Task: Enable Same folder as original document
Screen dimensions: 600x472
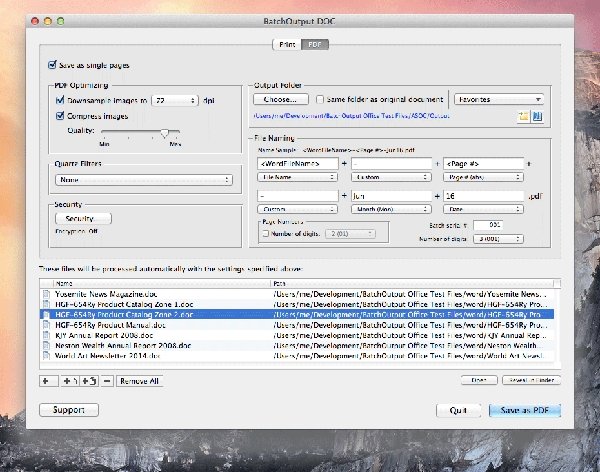Action: [320, 100]
